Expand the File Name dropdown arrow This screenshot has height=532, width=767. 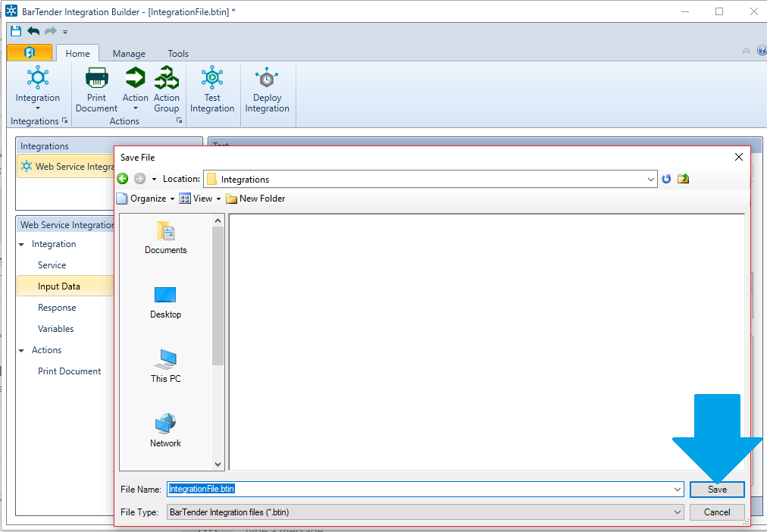point(678,489)
